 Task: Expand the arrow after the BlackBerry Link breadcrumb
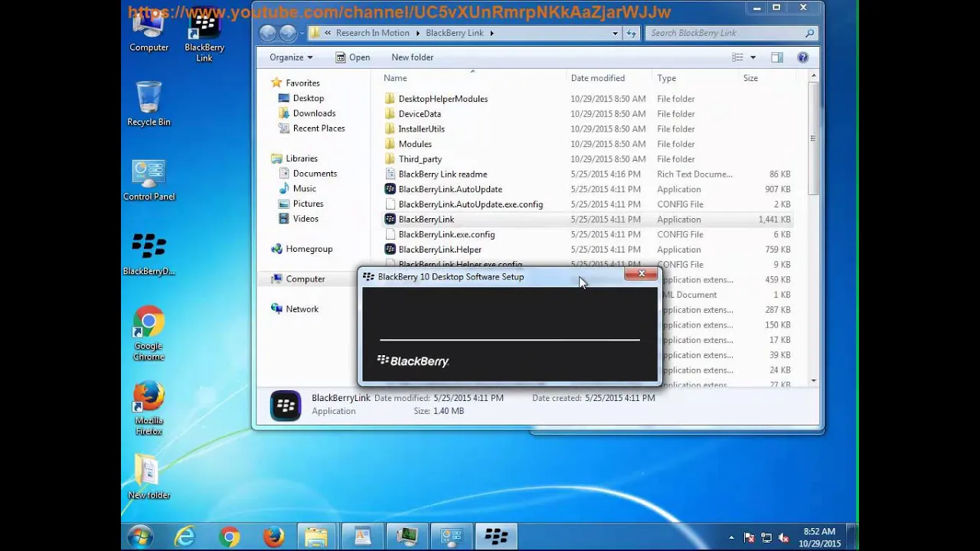click(492, 33)
